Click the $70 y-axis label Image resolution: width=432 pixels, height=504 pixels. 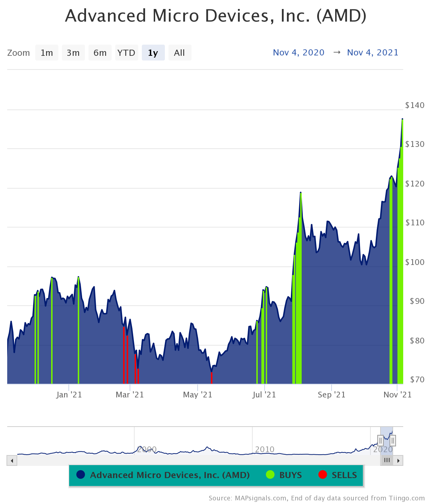[x=417, y=379]
